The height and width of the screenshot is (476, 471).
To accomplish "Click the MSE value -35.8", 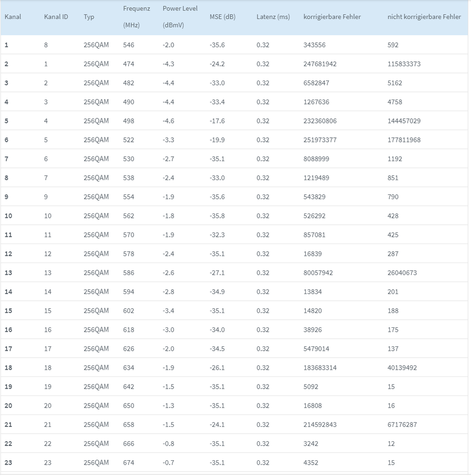I will tap(217, 216).
